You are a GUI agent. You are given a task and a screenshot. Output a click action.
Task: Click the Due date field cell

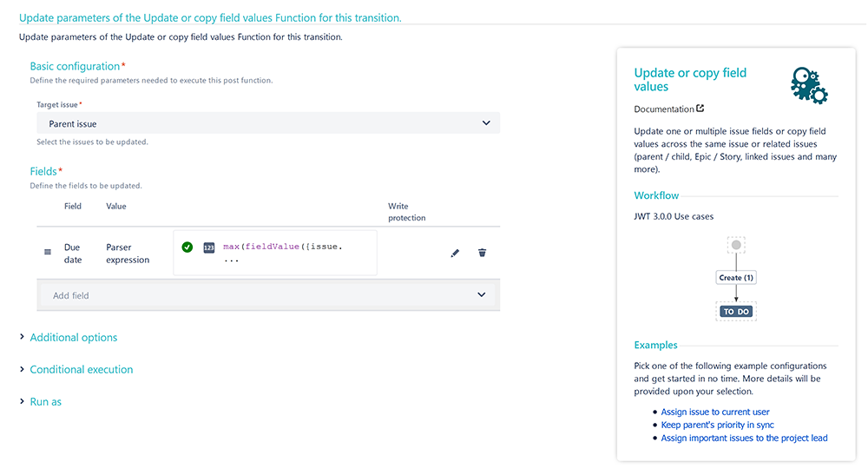click(x=73, y=254)
